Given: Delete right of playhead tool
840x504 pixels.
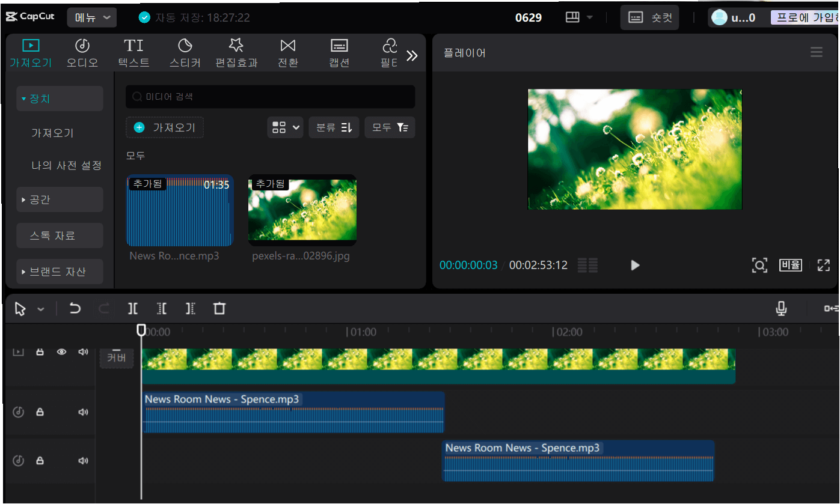Looking at the screenshot, I should tap(191, 309).
